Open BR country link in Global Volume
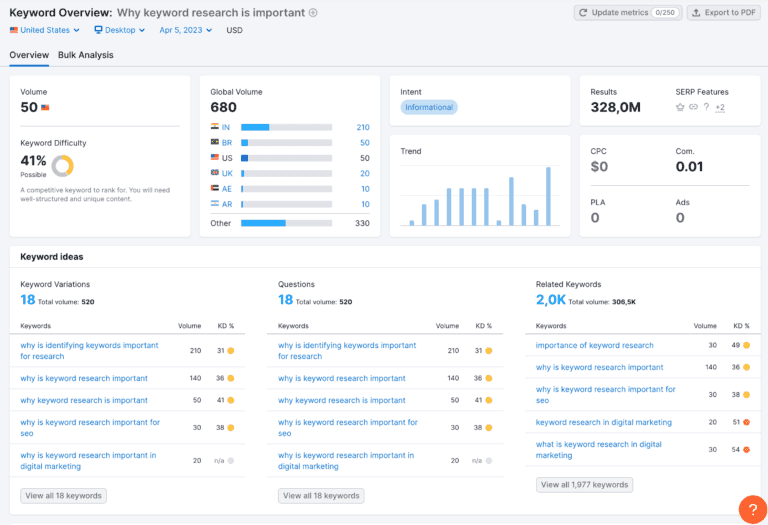 pos(227,143)
